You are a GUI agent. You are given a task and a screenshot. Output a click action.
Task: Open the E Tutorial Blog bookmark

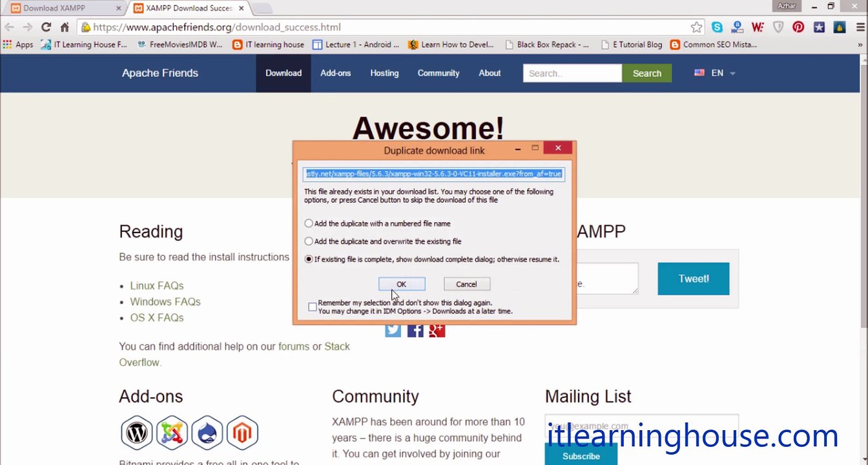[x=631, y=45]
